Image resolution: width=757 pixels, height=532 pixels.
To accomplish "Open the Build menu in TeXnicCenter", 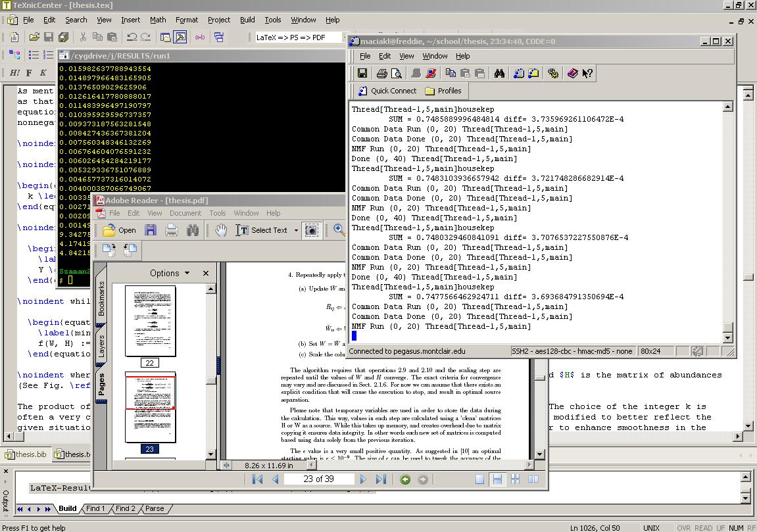I will [247, 20].
